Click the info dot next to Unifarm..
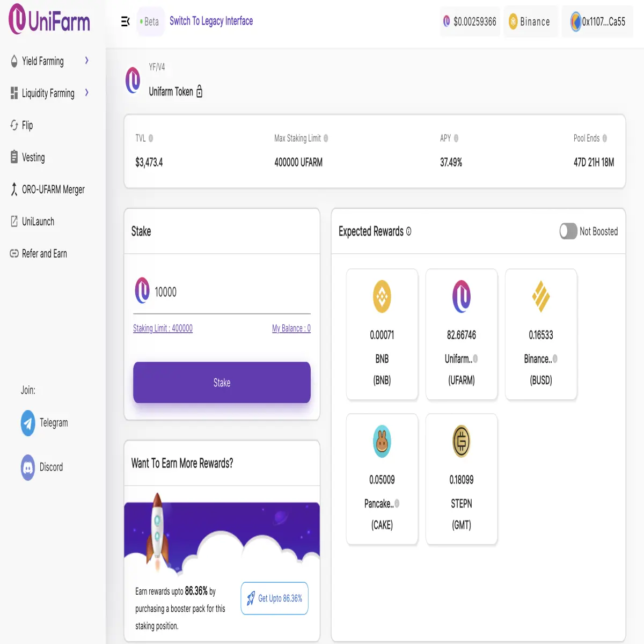This screenshot has height=644, width=644. (475, 358)
